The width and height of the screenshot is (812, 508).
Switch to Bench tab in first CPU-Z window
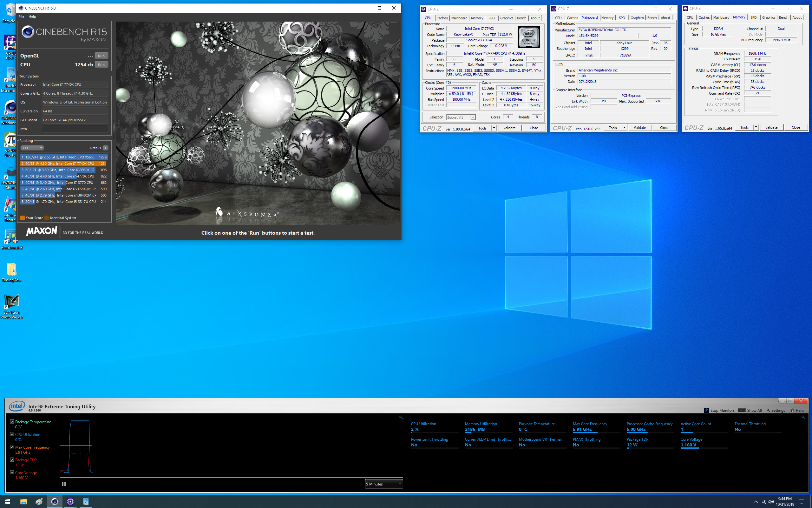(x=521, y=18)
